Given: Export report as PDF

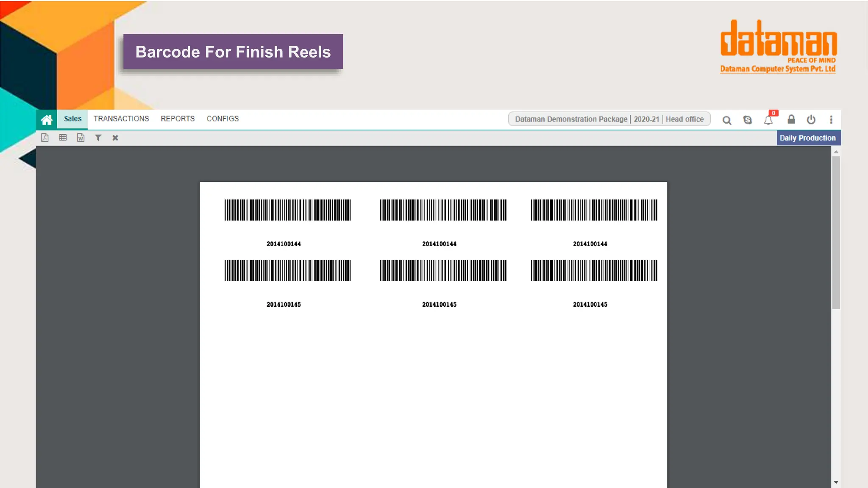Looking at the screenshot, I should point(45,138).
